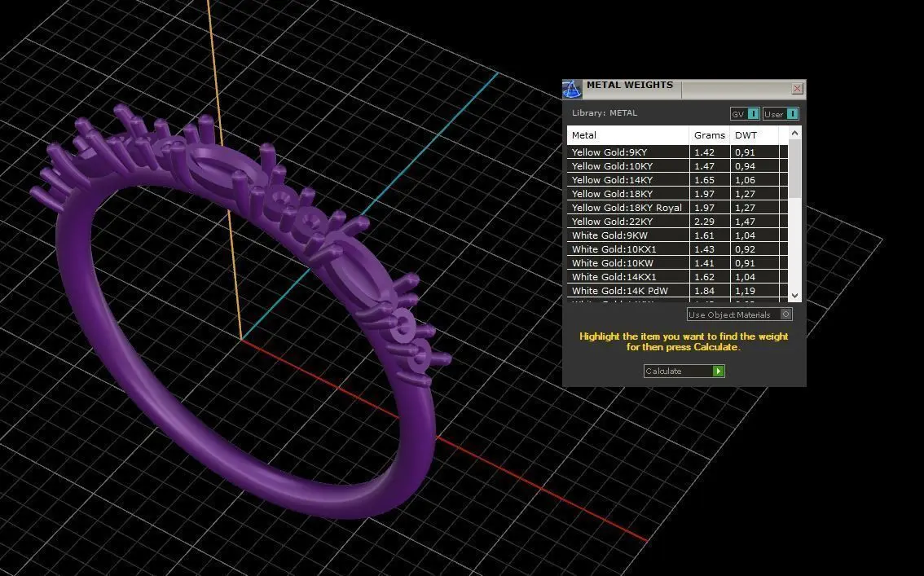Click the Library: METAL label
This screenshot has width=924, height=576.
pyautogui.click(x=604, y=113)
